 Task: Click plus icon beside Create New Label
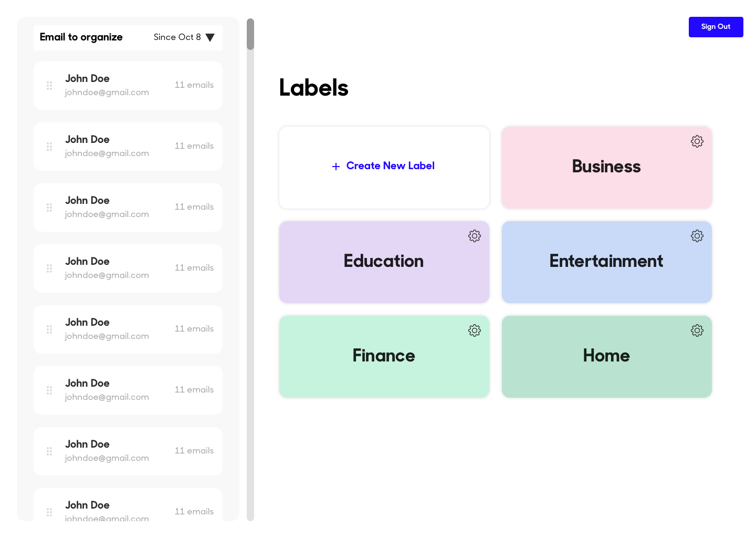pyautogui.click(x=336, y=167)
